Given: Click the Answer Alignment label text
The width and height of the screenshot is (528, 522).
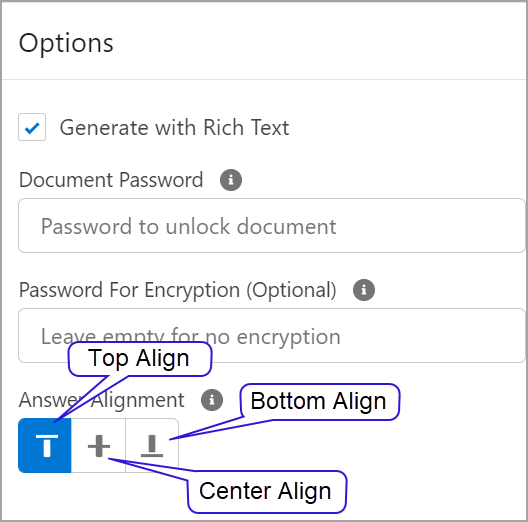Looking at the screenshot, I should click(102, 400).
